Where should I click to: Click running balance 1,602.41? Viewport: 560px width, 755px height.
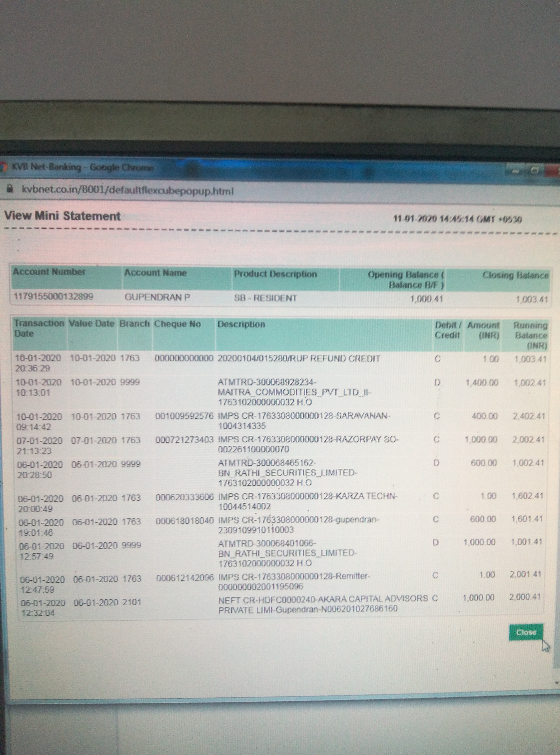[528, 496]
